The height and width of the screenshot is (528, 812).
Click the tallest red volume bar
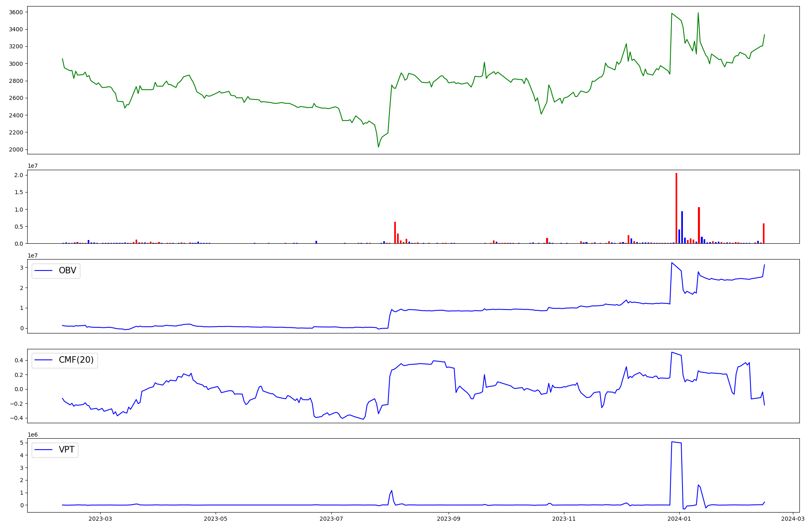click(x=676, y=208)
